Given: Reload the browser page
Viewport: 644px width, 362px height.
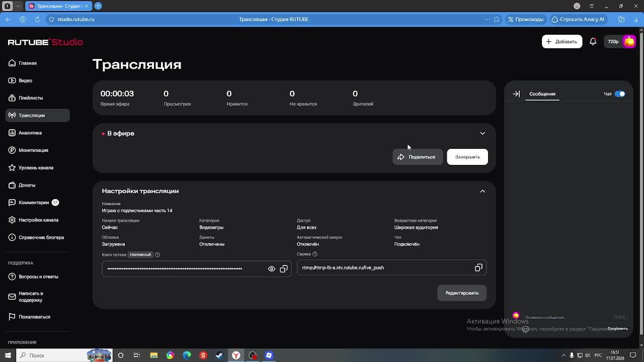Looking at the screenshot, I should tap(37, 19).
